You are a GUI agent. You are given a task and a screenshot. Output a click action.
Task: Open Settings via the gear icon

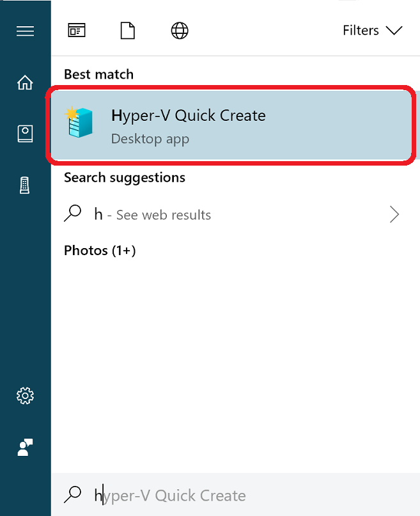(25, 395)
